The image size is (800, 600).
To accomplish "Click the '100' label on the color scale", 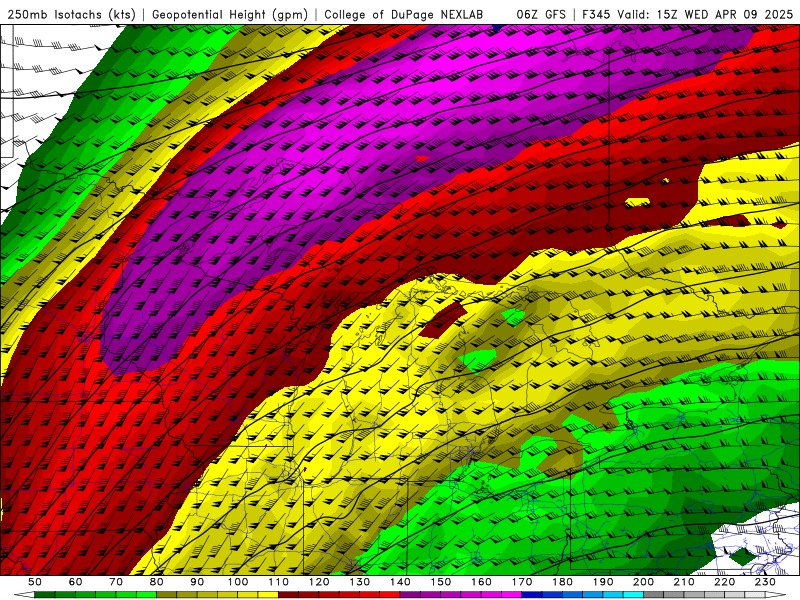I will [238, 582].
